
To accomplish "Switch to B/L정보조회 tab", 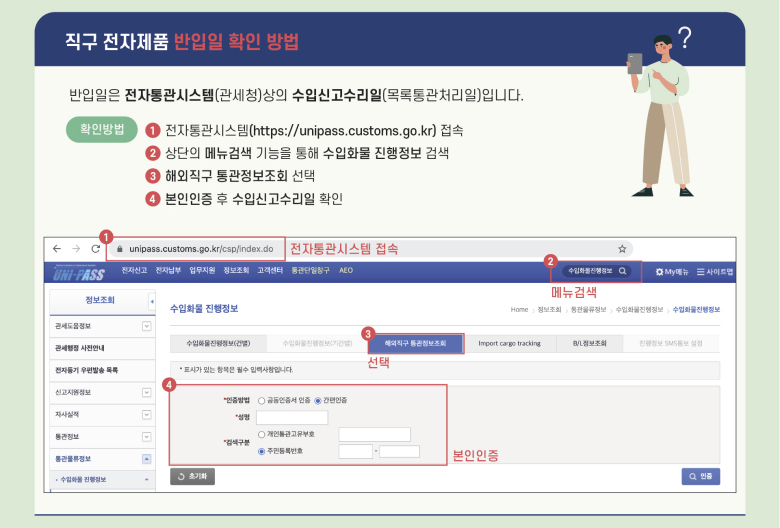I will (x=589, y=343).
